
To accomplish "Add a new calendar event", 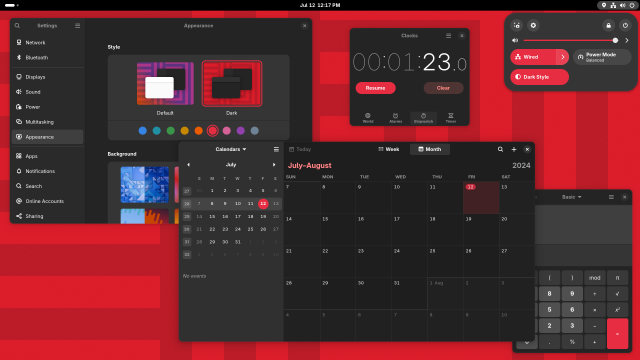I will click(x=514, y=149).
